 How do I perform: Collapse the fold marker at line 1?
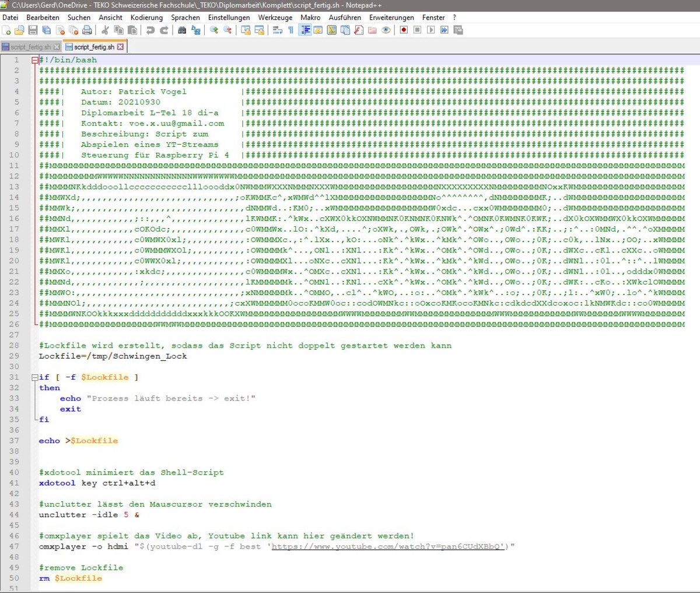pyautogui.click(x=35, y=60)
